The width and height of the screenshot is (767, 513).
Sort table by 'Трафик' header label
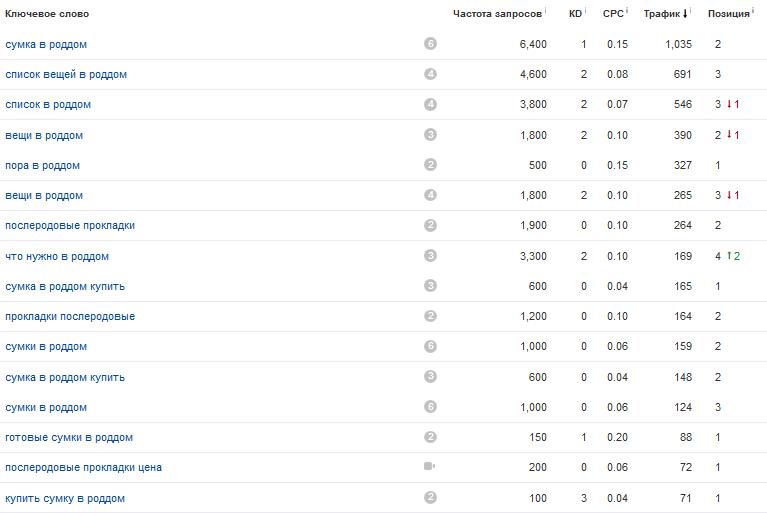(661, 14)
